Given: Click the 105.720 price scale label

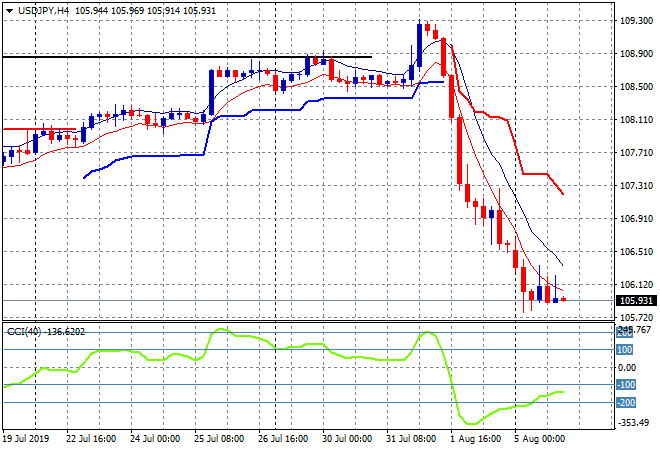Looking at the screenshot, I should (x=636, y=318).
